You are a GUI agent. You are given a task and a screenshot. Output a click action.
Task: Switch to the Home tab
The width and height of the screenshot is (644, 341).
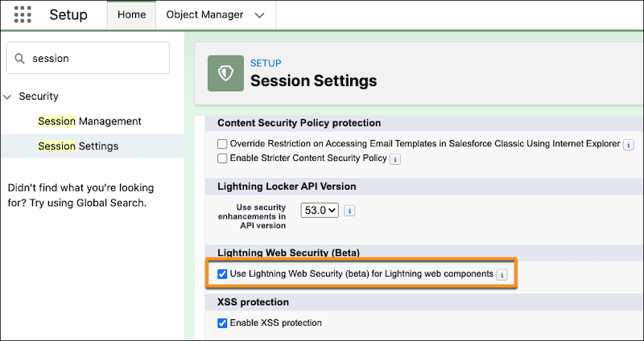[131, 15]
